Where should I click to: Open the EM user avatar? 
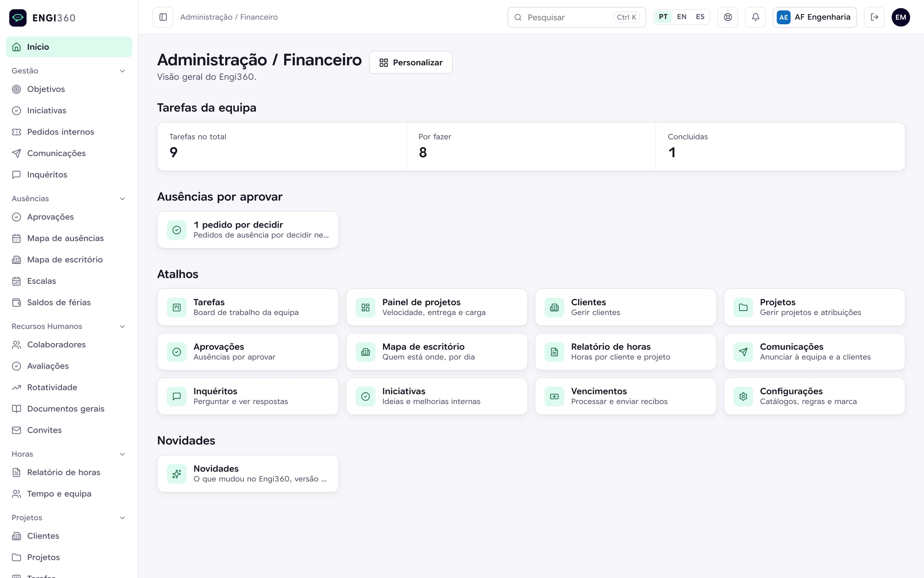click(901, 17)
